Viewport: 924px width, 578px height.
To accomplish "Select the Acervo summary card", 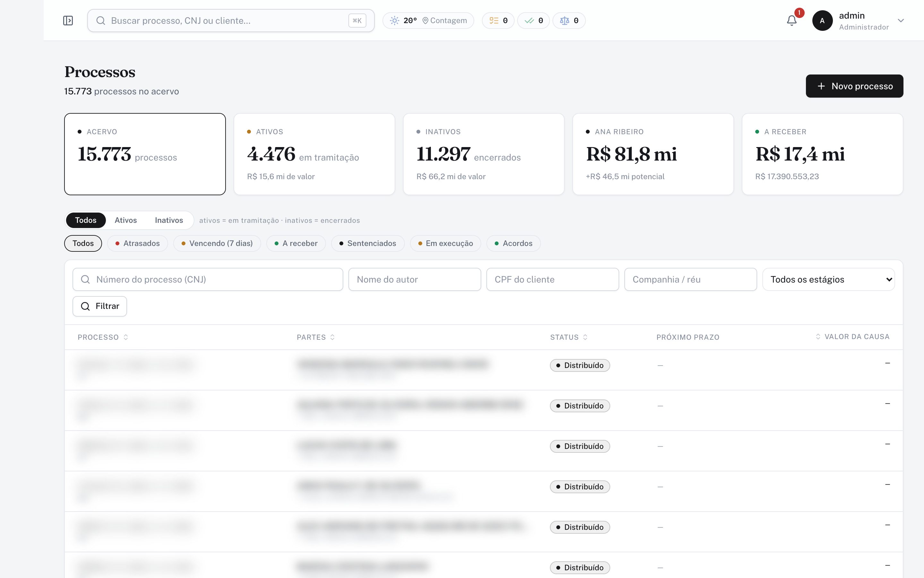I will 145,154.
